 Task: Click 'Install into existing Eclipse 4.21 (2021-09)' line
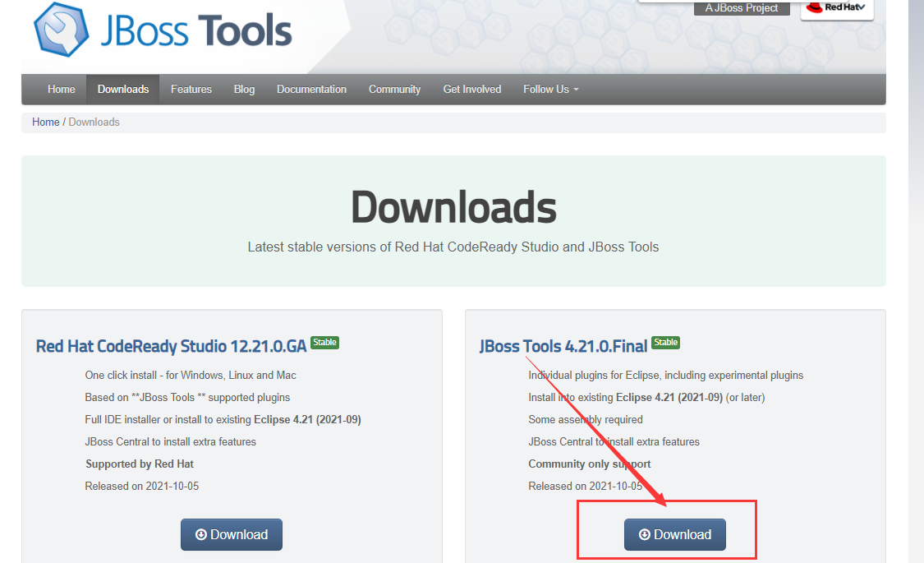(646, 397)
